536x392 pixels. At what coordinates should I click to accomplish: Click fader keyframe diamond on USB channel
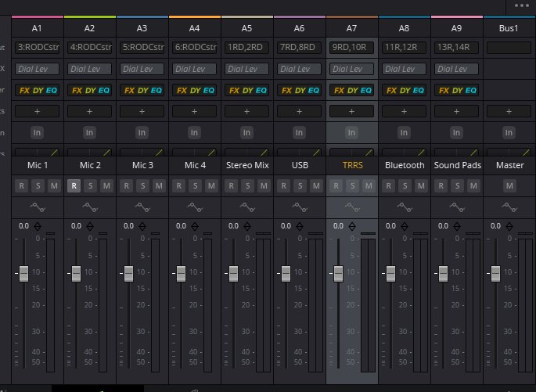pyautogui.click(x=300, y=226)
